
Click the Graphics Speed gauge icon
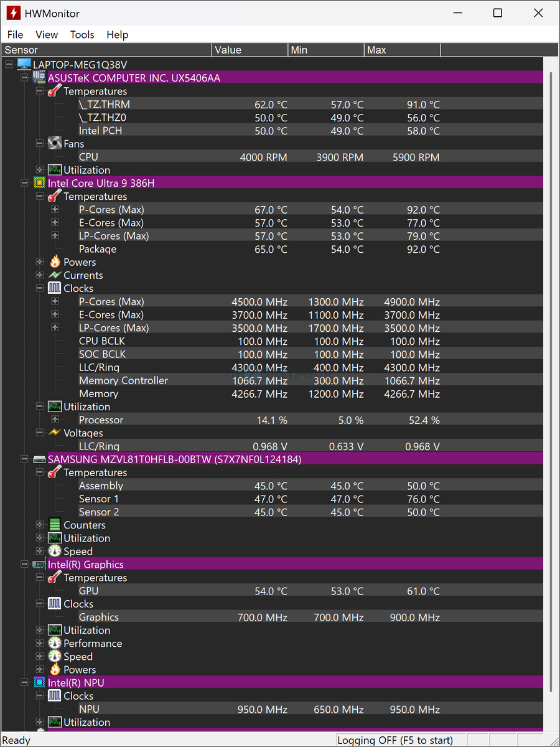click(x=55, y=656)
